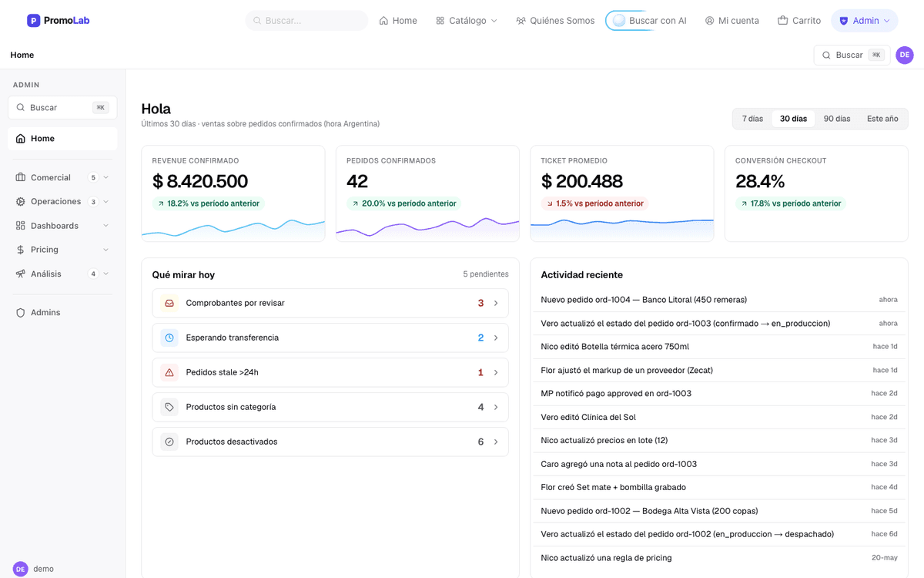This screenshot has width=924, height=578.
Task: Click the Productos desactivados circle icon
Action: point(169,442)
